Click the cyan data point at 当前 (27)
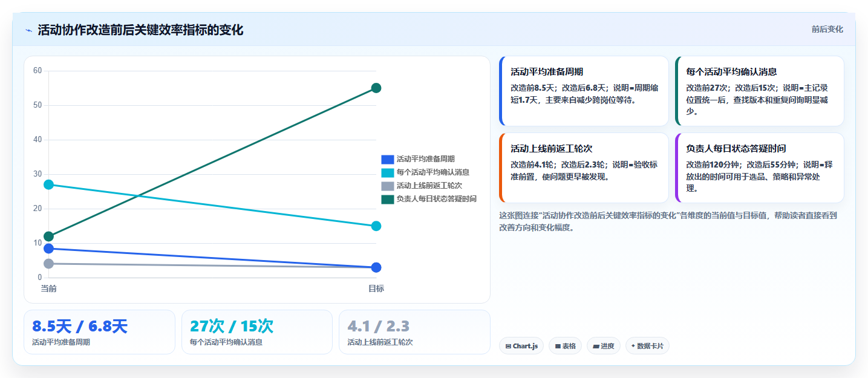 coord(49,184)
